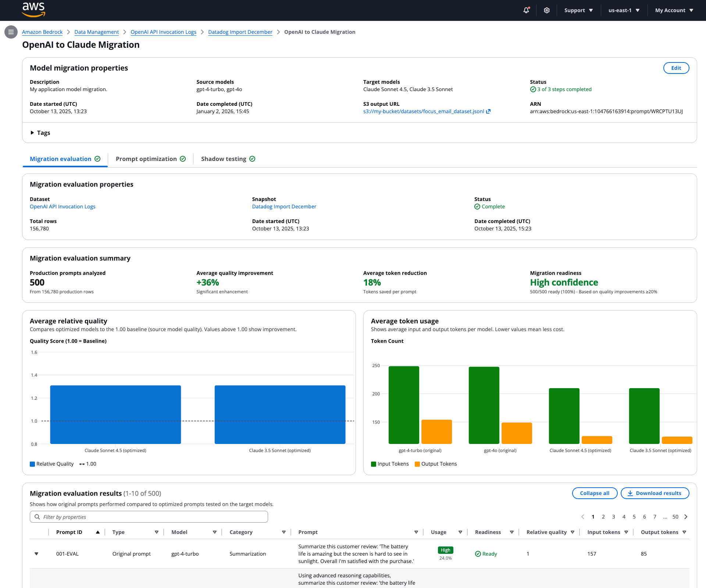This screenshot has width=706, height=588.
Task: Click the Relative Quality blue legend swatch
Action: point(32,464)
